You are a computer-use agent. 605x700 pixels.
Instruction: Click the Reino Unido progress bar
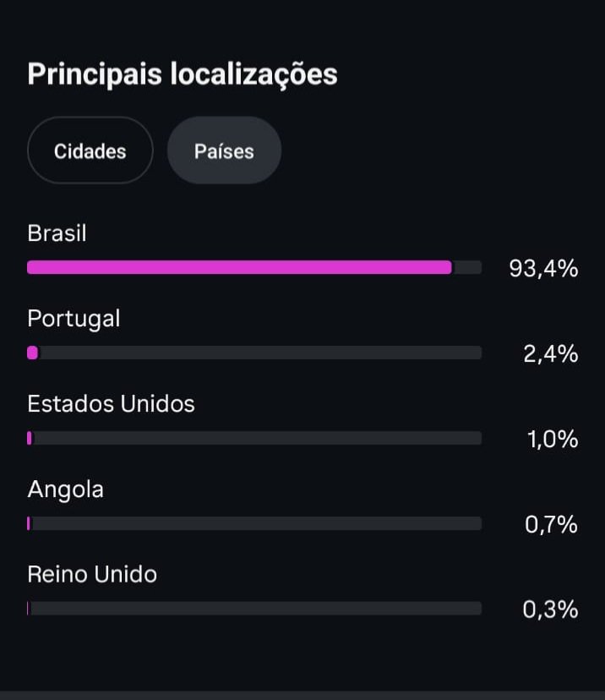pos(254,608)
